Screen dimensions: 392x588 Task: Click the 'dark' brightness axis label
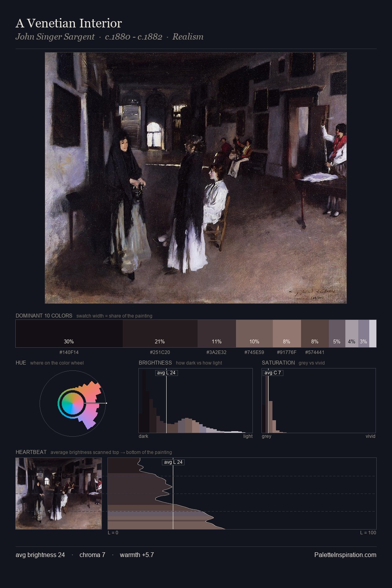(143, 436)
